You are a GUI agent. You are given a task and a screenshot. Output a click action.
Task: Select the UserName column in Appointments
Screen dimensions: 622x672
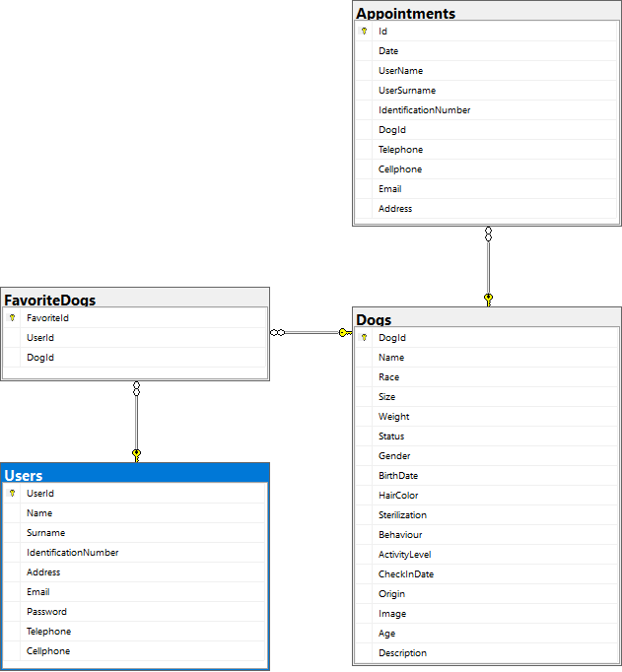(x=486, y=70)
